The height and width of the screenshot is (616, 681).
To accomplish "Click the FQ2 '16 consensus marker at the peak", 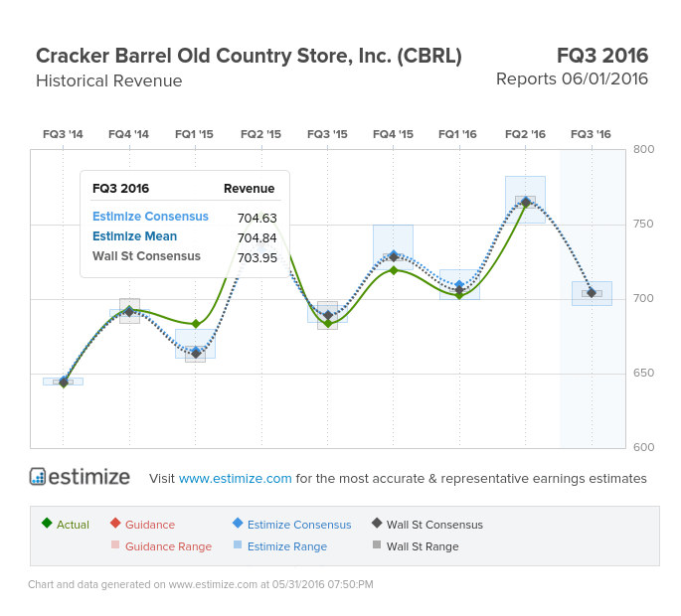I will (x=526, y=202).
